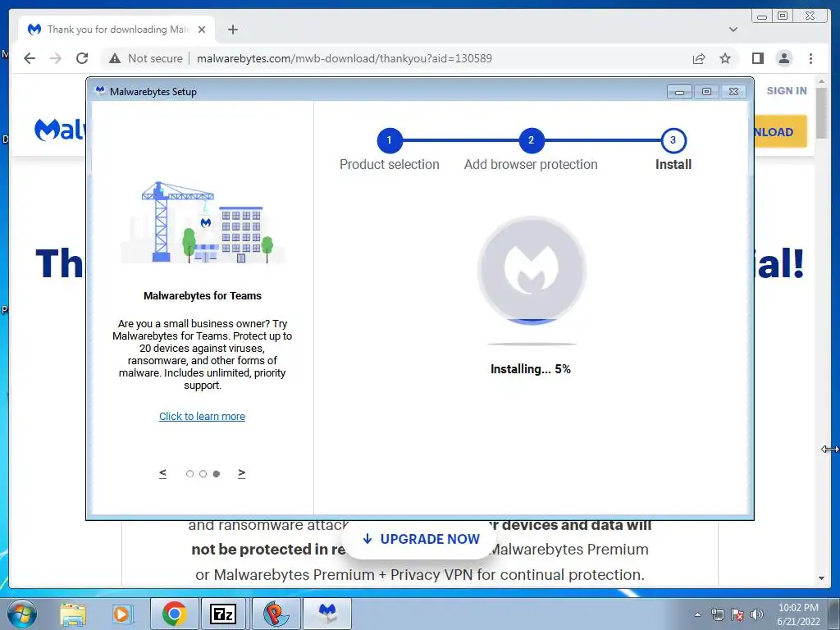Minimize the Malwarebytes Setup window
Viewport: 840px width, 630px height.
click(x=679, y=92)
